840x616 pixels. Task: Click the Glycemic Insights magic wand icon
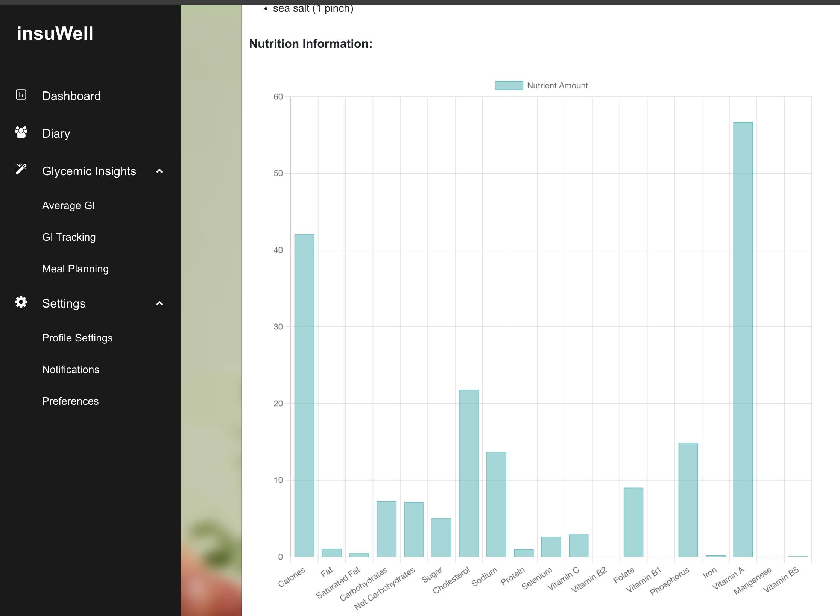pyautogui.click(x=21, y=169)
